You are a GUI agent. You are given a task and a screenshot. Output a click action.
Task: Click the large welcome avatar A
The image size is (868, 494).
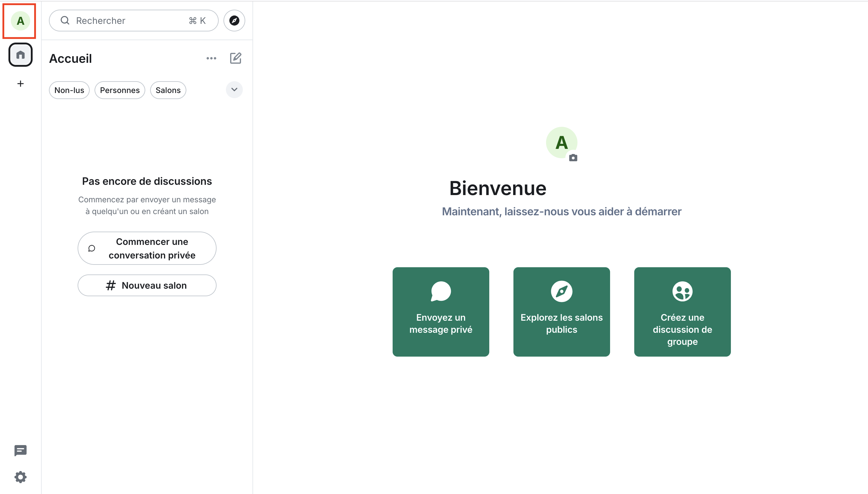click(x=561, y=142)
